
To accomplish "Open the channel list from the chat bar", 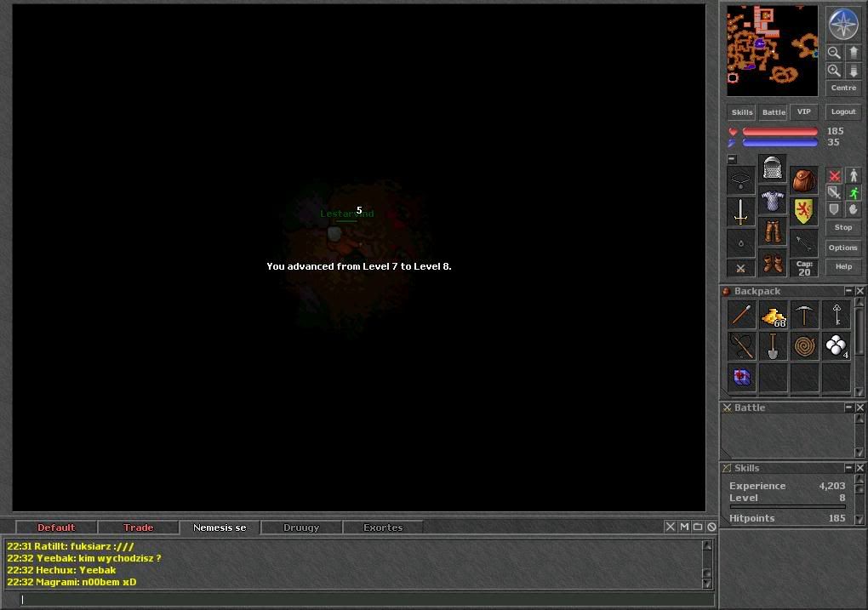I will click(698, 527).
